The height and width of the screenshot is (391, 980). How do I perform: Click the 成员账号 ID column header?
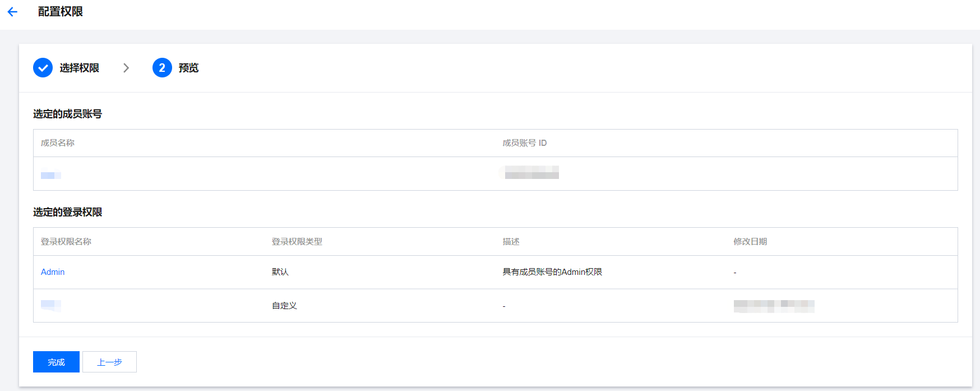[524, 143]
